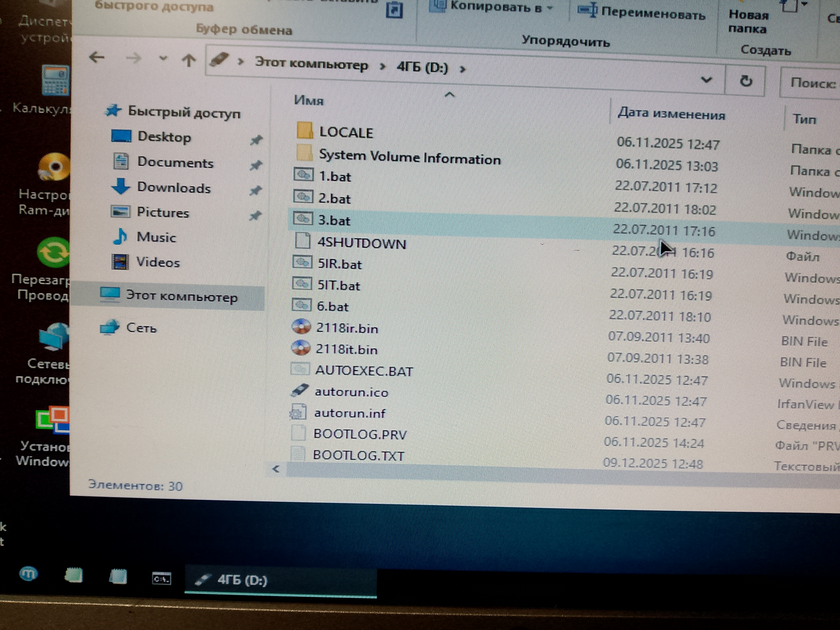Screen dimensions: 840x630
Task: Open Downloads in Quick access
Action: [x=173, y=188]
